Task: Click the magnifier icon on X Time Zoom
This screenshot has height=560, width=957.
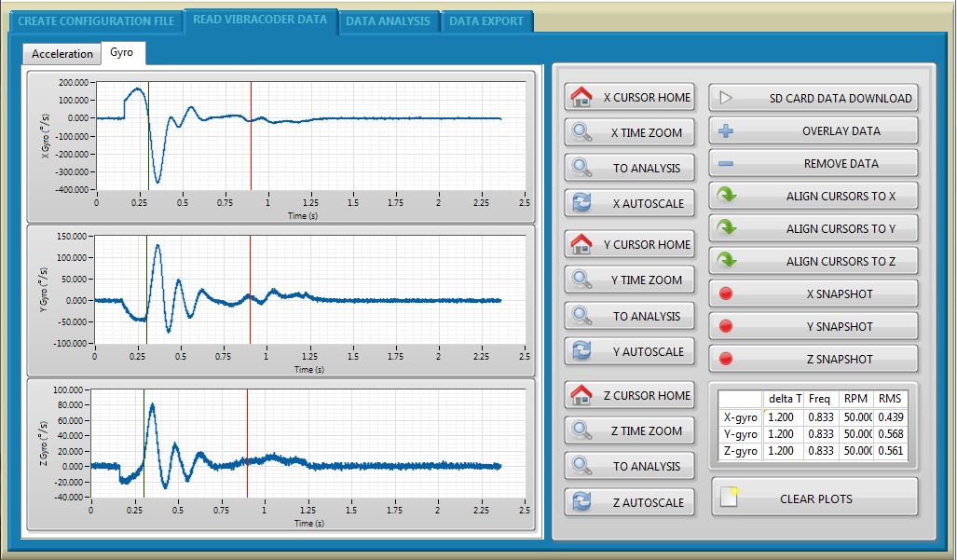Action: [582, 133]
